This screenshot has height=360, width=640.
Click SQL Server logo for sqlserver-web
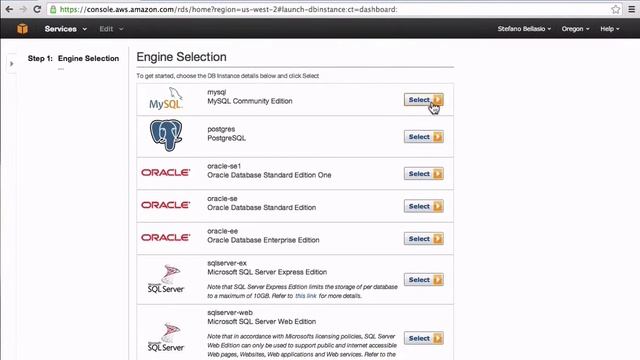point(166,337)
